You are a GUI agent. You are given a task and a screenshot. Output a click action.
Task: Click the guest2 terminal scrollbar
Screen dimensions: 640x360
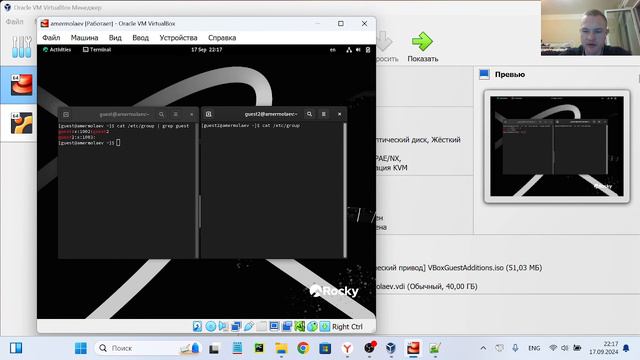[345, 190]
